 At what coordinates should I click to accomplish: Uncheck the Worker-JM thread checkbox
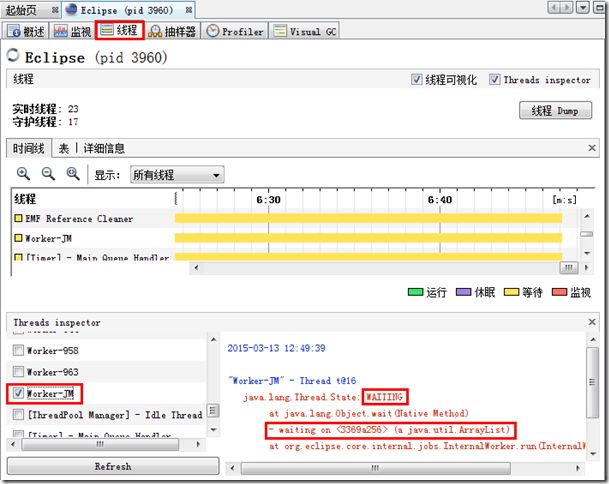[x=18, y=393]
